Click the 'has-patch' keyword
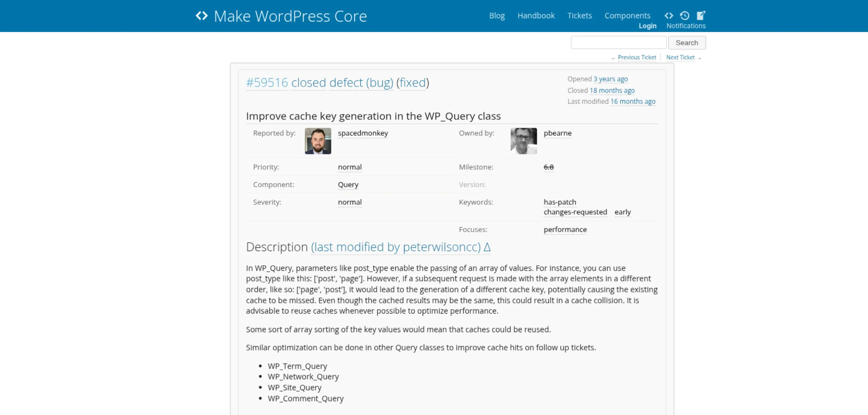The width and height of the screenshot is (868, 415). click(x=560, y=202)
